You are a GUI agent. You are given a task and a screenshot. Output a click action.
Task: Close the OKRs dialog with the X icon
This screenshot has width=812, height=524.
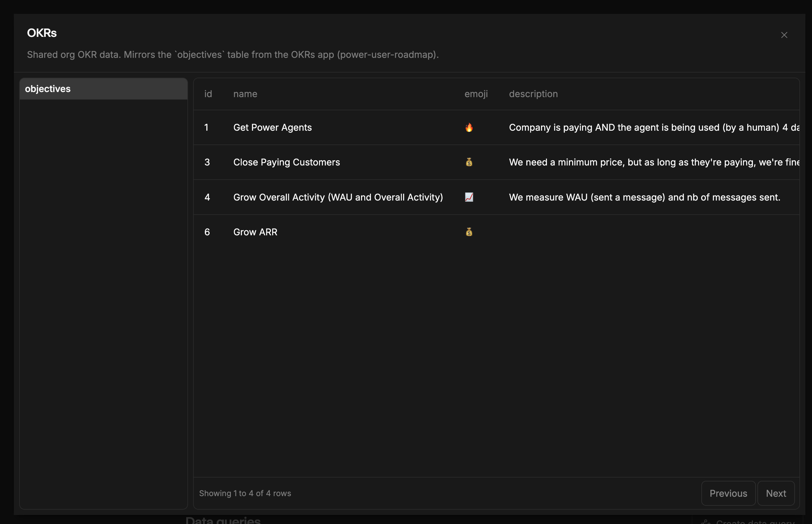(x=784, y=35)
